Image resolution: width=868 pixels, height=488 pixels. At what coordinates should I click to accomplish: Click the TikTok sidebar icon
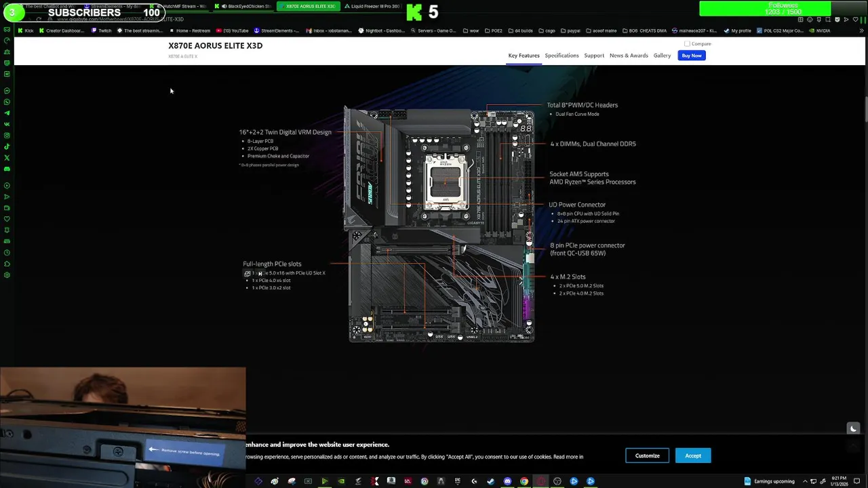click(7, 146)
